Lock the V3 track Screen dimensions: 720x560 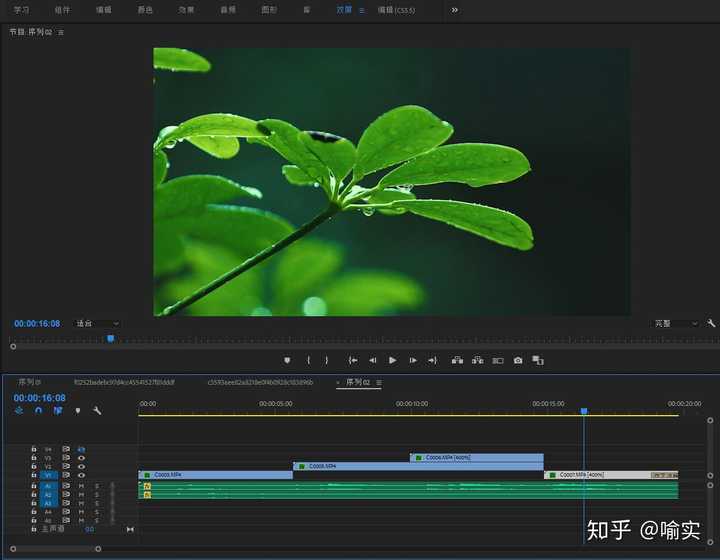pos(34,458)
